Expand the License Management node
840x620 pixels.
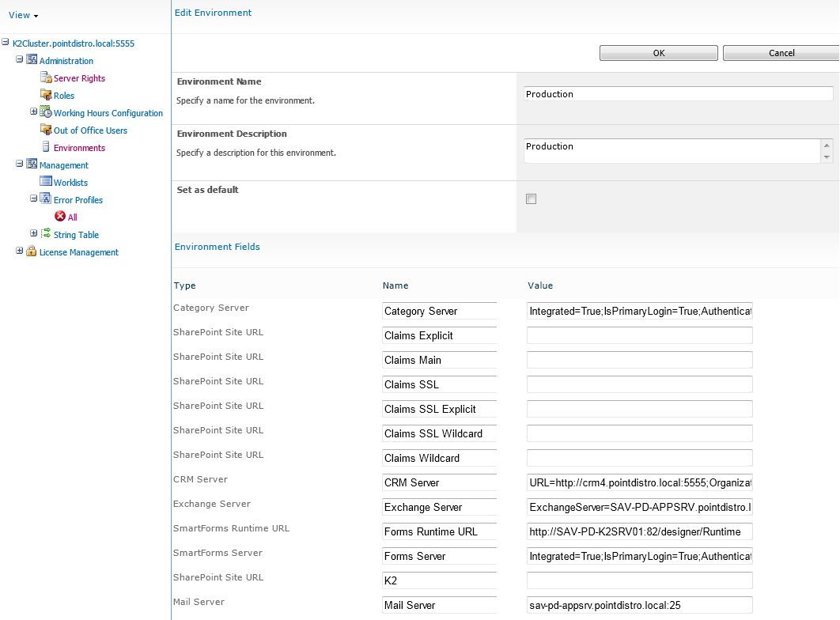[20, 251]
